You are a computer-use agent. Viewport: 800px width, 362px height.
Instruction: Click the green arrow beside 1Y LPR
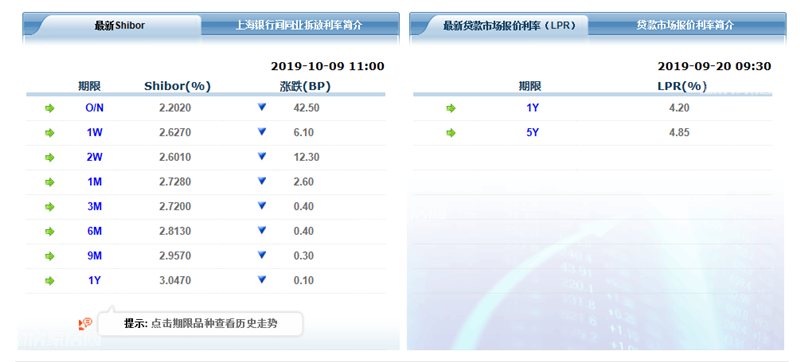(x=451, y=108)
